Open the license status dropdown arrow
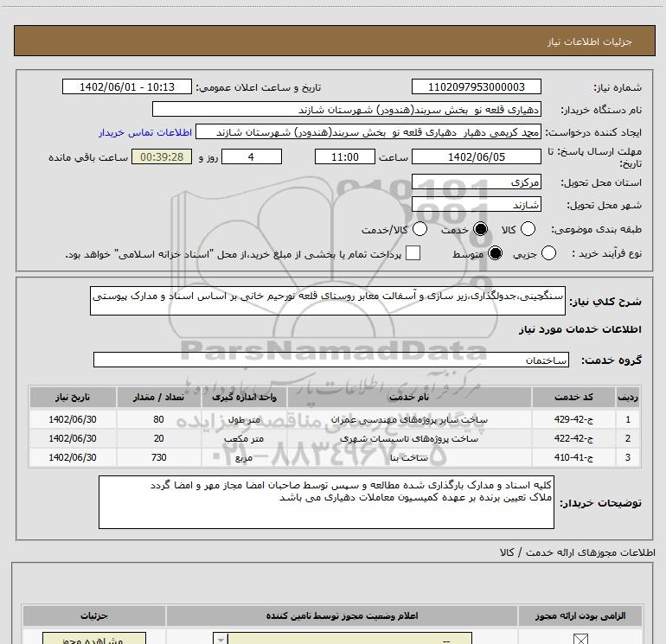Viewport: 666px width, 644px height. point(221,639)
